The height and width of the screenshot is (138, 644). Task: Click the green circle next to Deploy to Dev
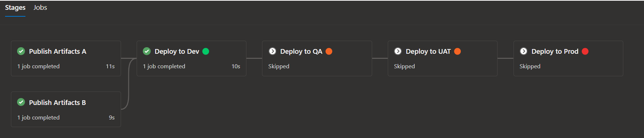click(206, 51)
